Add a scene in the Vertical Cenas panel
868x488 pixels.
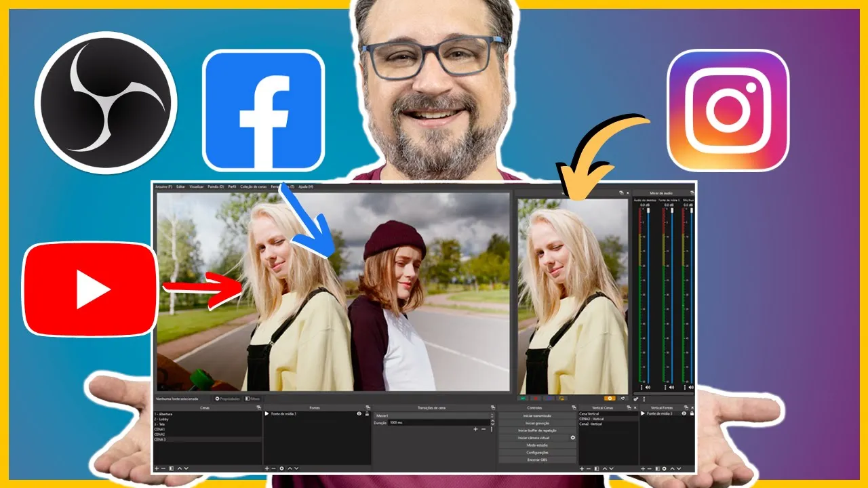tap(582, 468)
